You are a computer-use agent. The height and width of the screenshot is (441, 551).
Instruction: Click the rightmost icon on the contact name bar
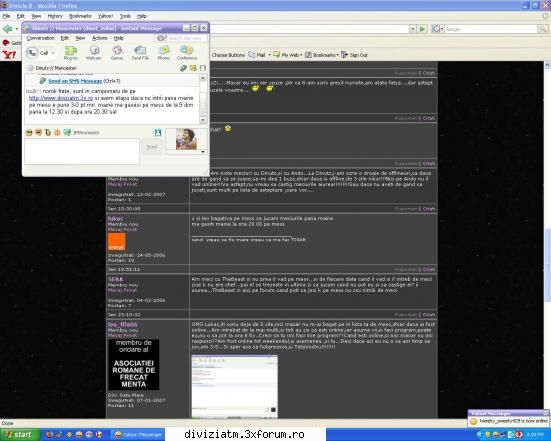[203, 68]
